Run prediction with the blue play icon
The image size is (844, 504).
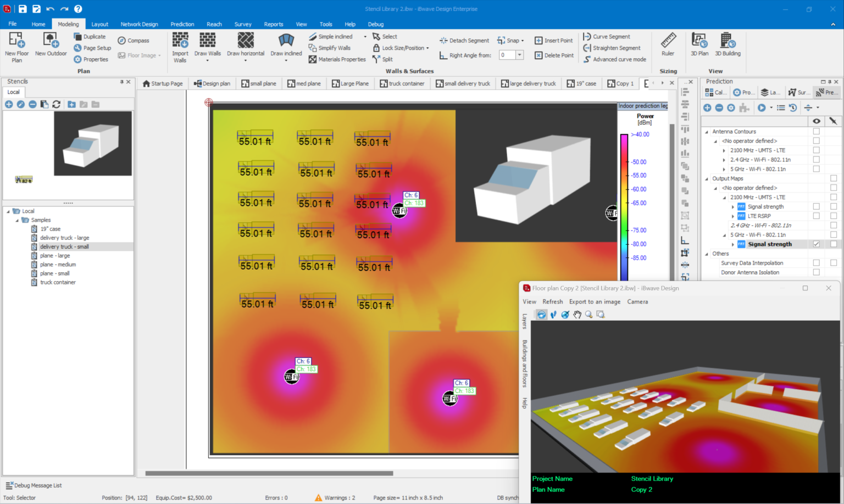click(x=762, y=108)
